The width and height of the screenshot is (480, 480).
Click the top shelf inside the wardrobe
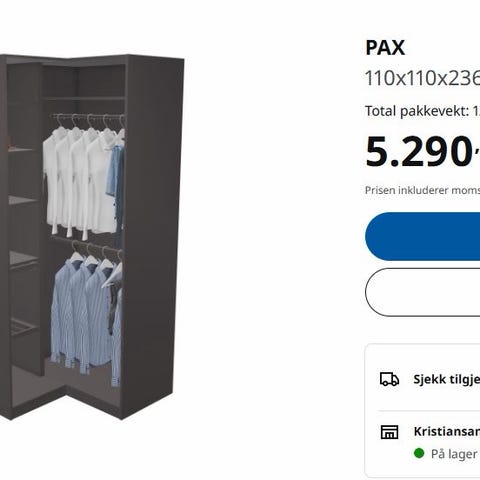(x=83, y=98)
